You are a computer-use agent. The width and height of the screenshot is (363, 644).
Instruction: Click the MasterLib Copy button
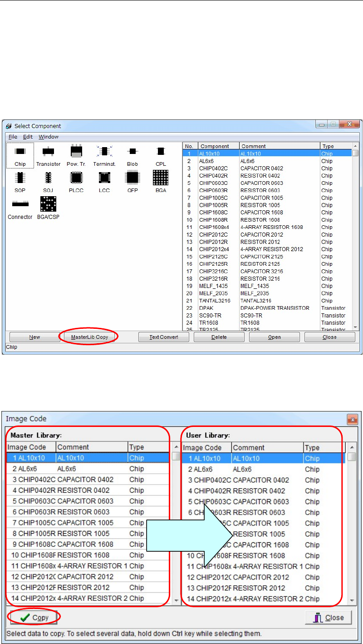tap(89, 337)
